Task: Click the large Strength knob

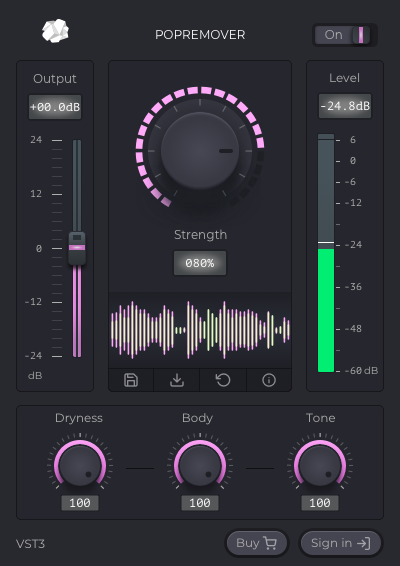Action: [200, 151]
